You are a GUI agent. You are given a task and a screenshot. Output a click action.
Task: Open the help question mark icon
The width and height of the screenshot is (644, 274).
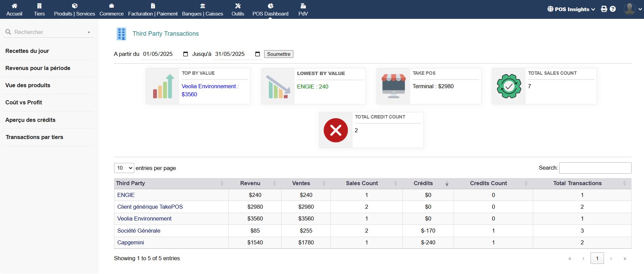tap(613, 9)
